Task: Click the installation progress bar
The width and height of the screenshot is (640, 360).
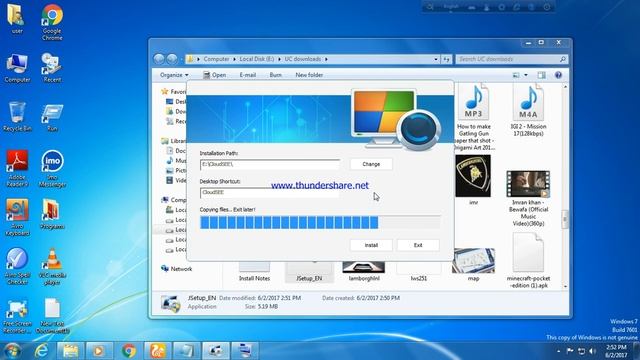Action: point(320,222)
